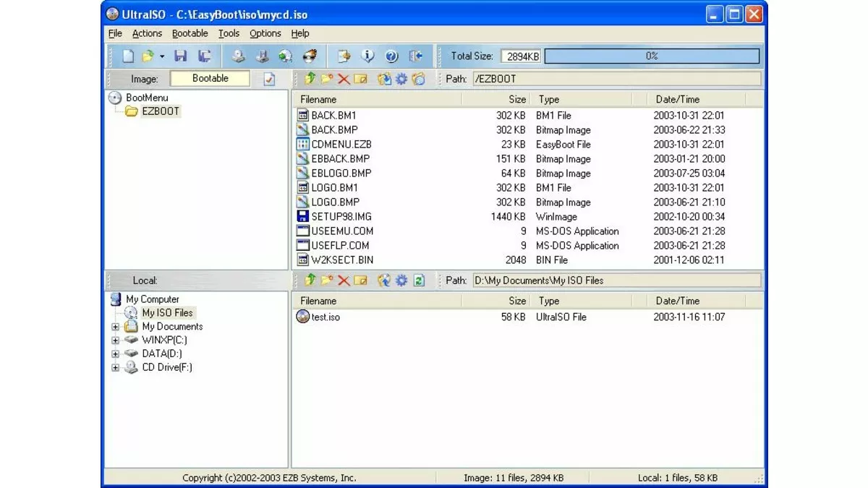Open the Bootable menu
The image size is (868, 488).
click(x=190, y=33)
